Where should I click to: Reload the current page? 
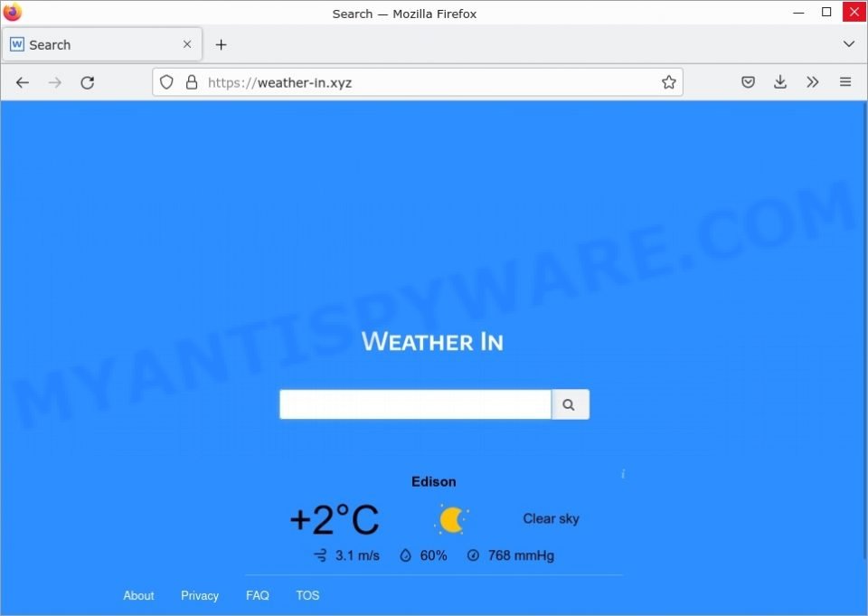coord(88,82)
